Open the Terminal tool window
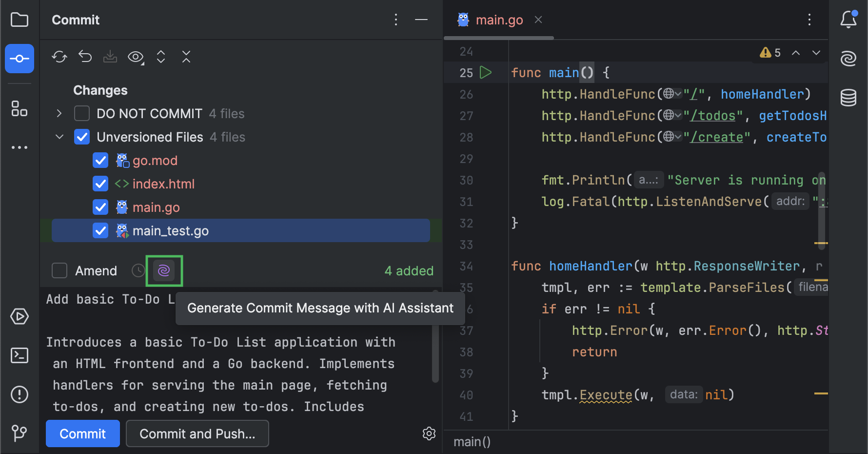This screenshot has width=868, height=454. (19, 355)
